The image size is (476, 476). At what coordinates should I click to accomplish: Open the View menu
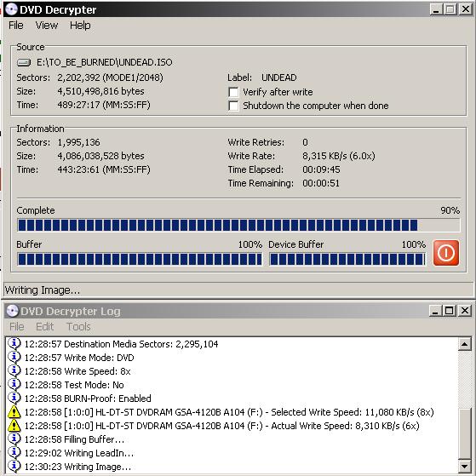[x=47, y=26]
